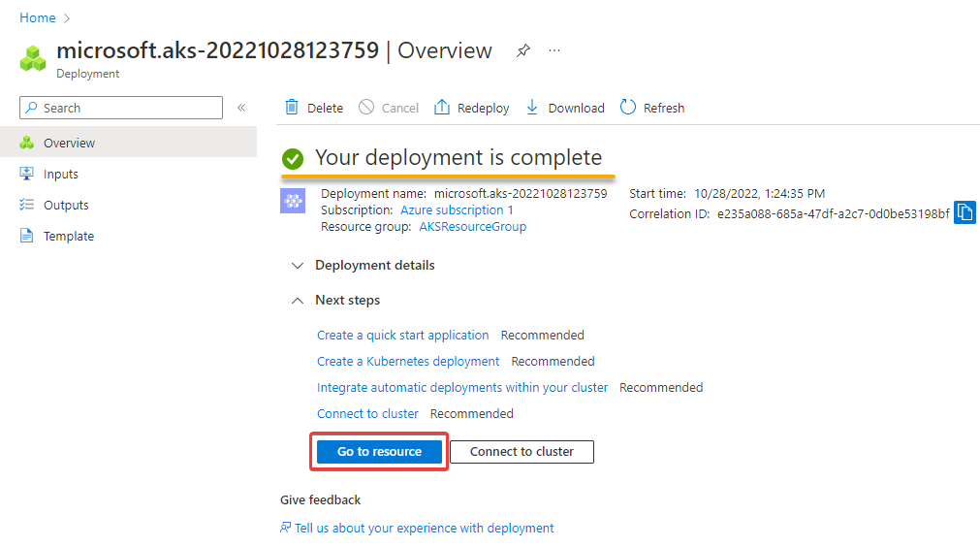Pin the deployment overview page

click(x=523, y=50)
